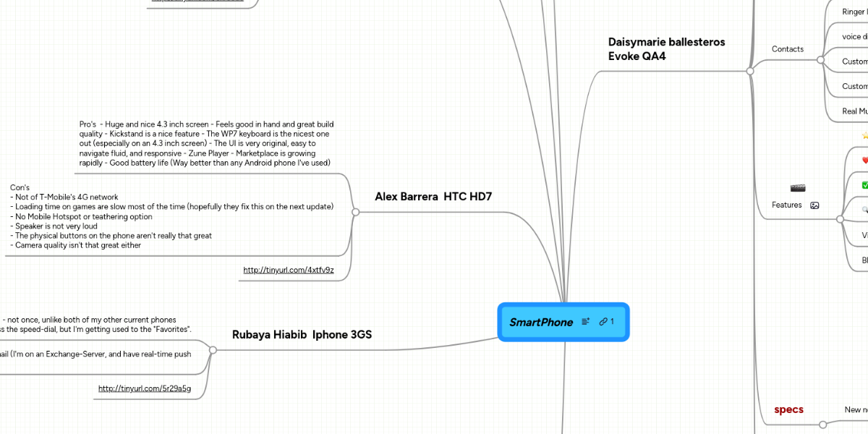The image size is (868, 434).
Task: Select the SmartPhone root node
Action: click(x=541, y=322)
